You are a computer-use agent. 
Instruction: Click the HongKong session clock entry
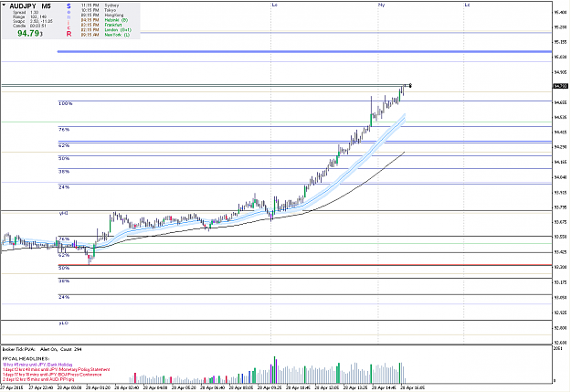click(x=102, y=16)
